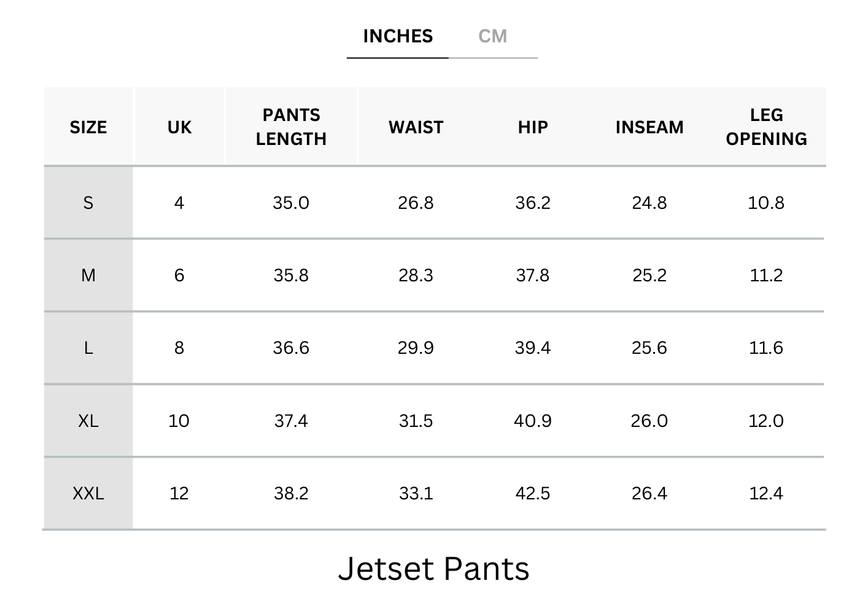868x613 pixels.
Task: Select the XL size row label
Action: [88, 421]
